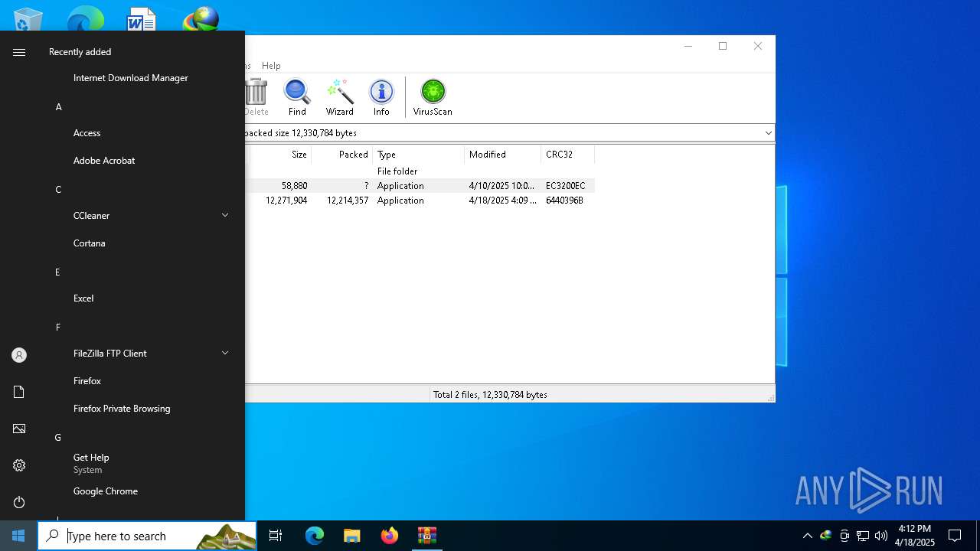
Task: Open Firefox from the taskbar
Action: click(x=389, y=536)
